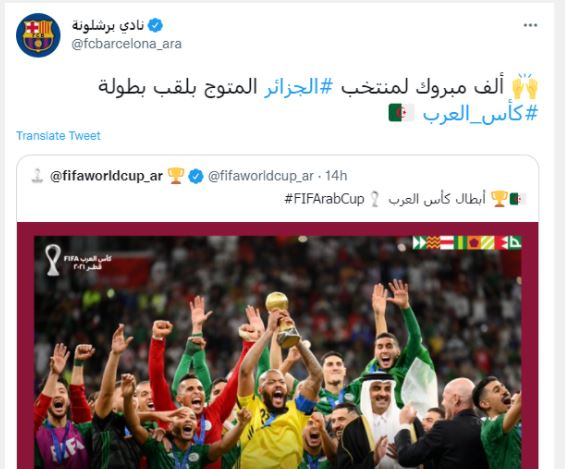Screen dimensions: 565x469
Task: Click the Translate Tweet link
Action: (x=58, y=135)
